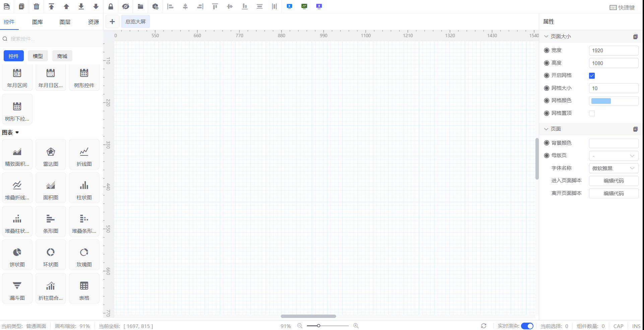Viewport: 644px width, 330px height.
Task: Uncheck the 开启网格 grid checkbox
Action: (592, 76)
